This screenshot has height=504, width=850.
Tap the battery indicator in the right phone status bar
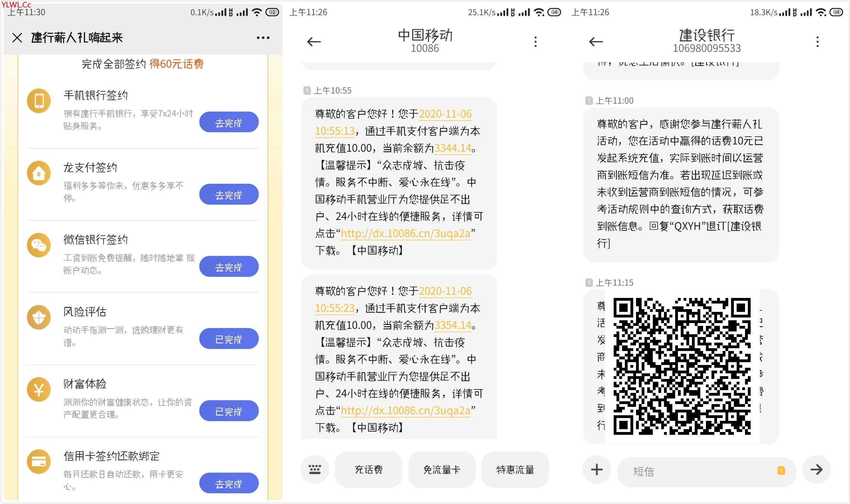point(836,12)
